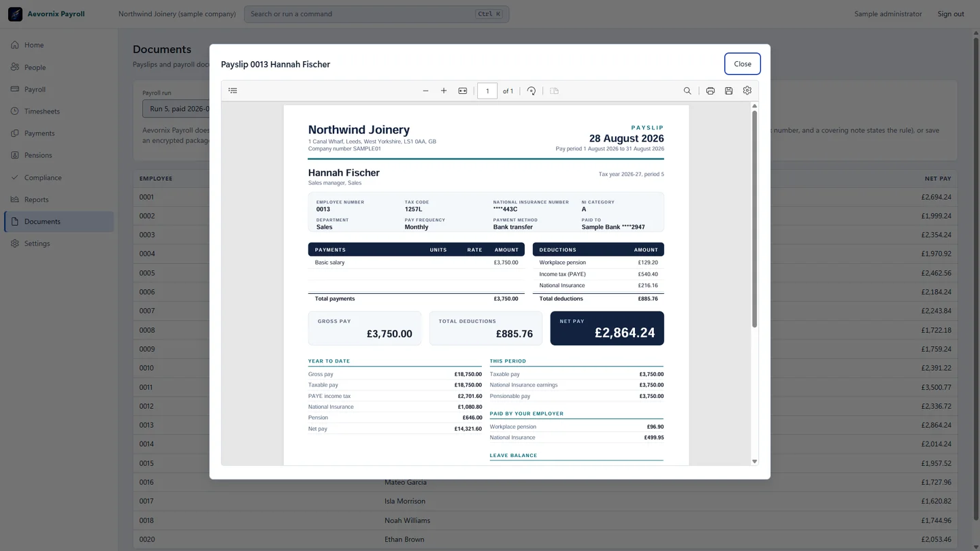Click the Isla Morrison name cell
This screenshot has width=980, height=551.
click(405, 501)
